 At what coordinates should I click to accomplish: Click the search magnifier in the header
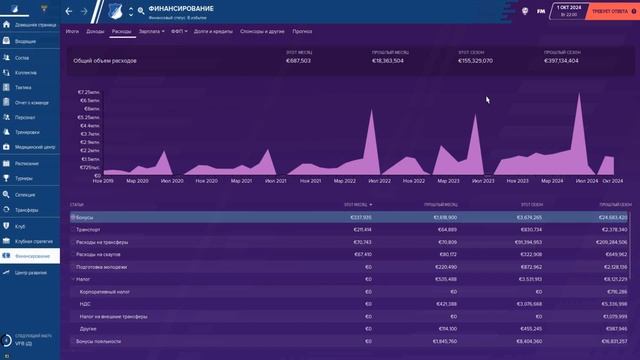tap(141, 11)
